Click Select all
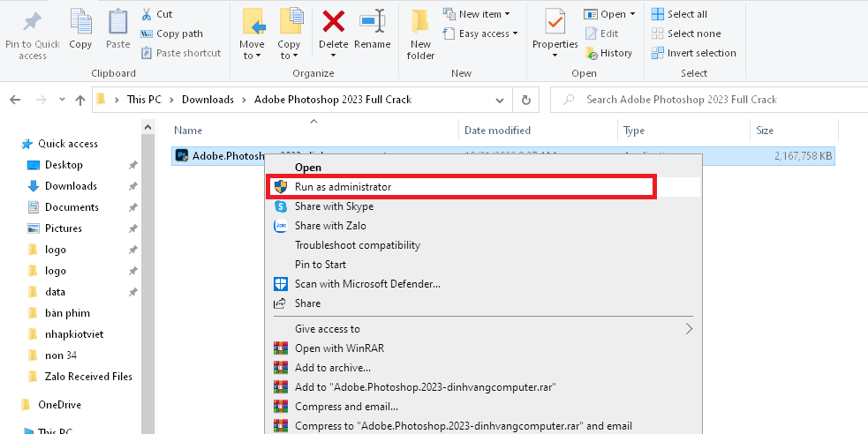The image size is (868, 434). click(679, 14)
